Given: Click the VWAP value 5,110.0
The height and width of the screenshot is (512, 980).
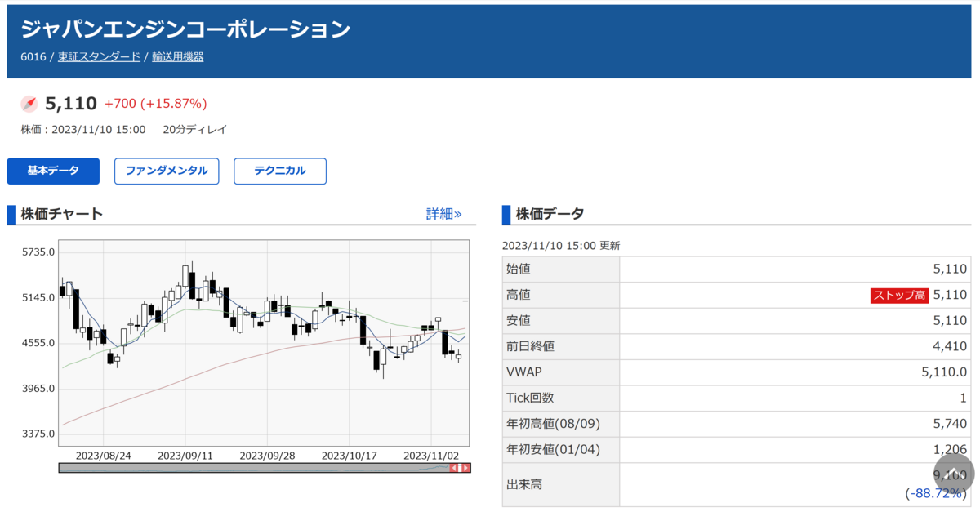Looking at the screenshot, I should point(943,372).
